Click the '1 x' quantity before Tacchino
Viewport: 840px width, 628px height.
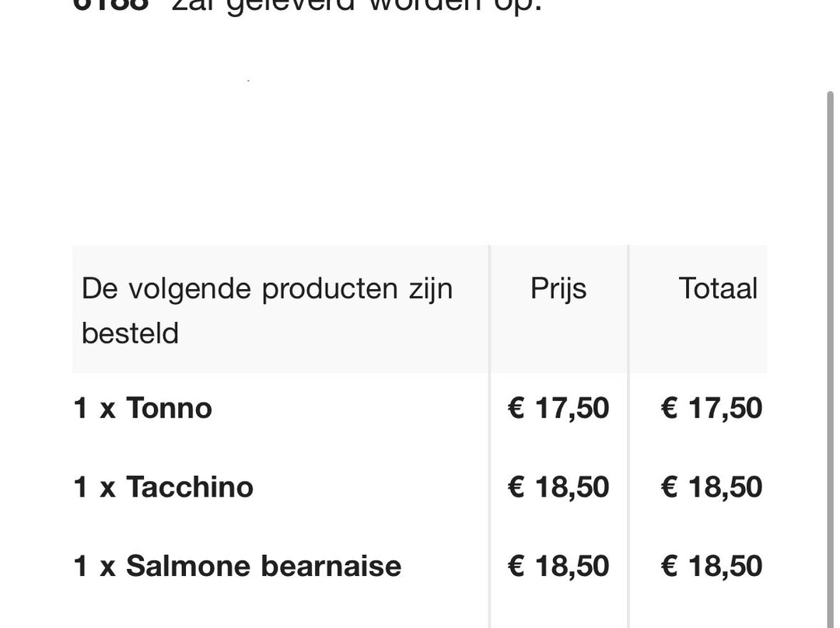[94, 487]
